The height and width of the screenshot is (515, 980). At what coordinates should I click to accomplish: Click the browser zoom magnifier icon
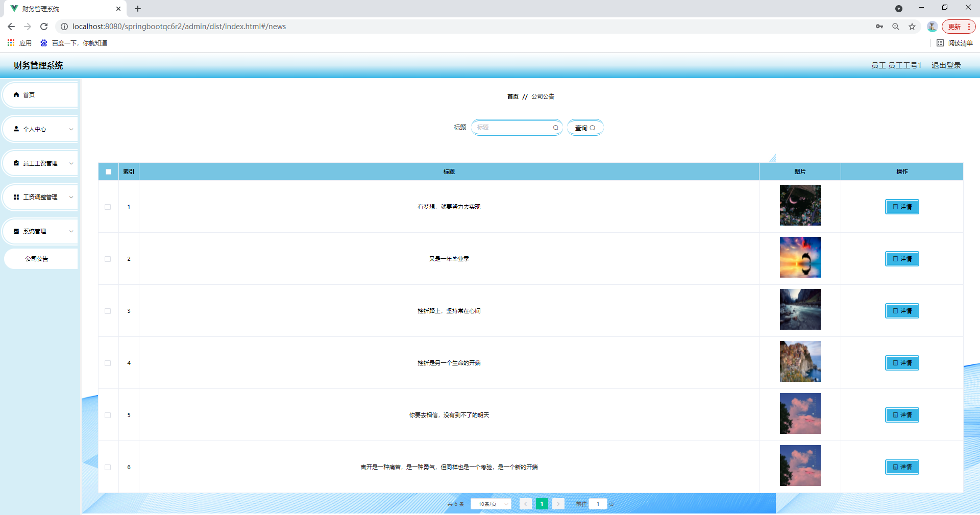(895, 27)
